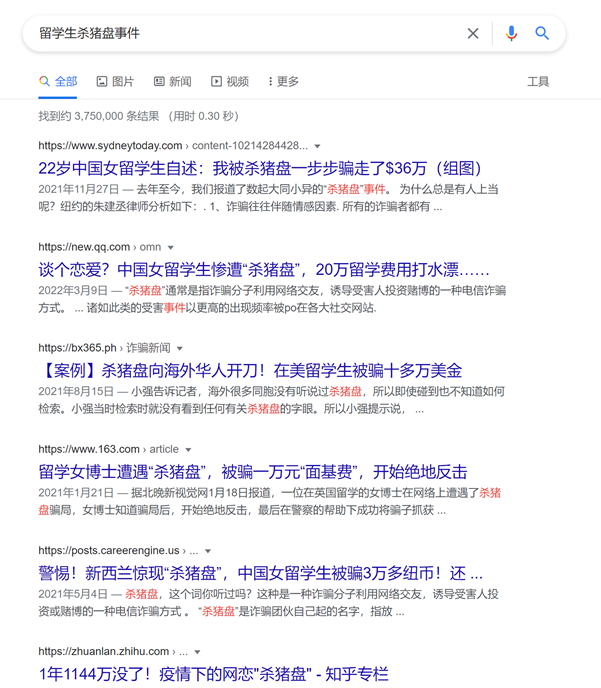This screenshot has width=601, height=688.
Task: Open dropdown arrow next to www.163.com URL
Action: [x=189, y=450]
